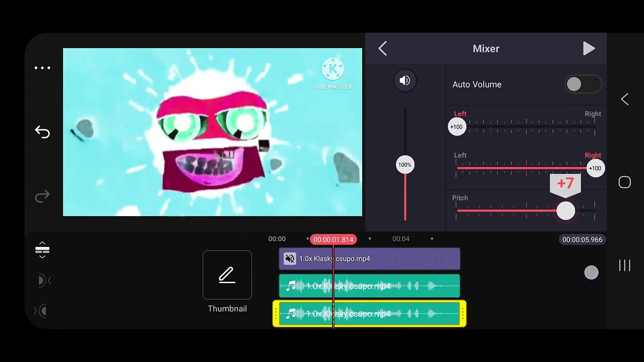Undo the last edit
The height and width of the screenshot is (362, 644).
42,132
